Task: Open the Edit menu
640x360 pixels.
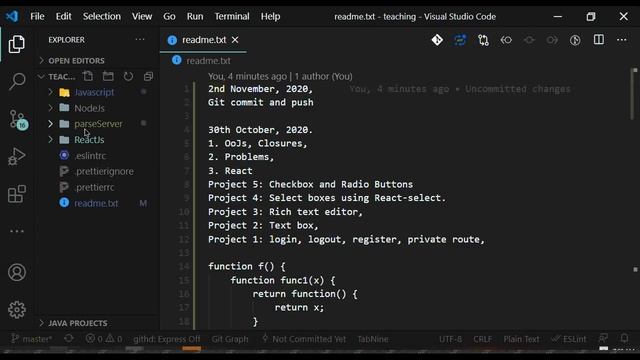Action: coord(63,16)
